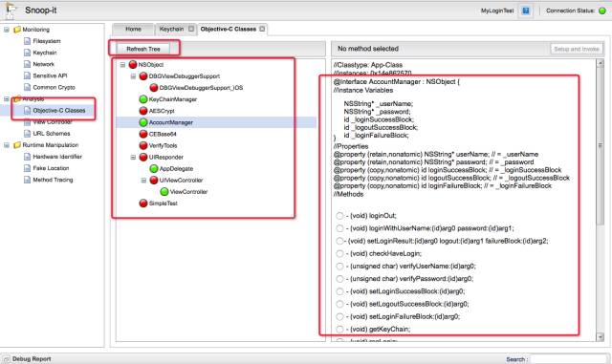Screen dimensions: 612x364
Task: Click the Debug Report label
Action: click(32, 359)
